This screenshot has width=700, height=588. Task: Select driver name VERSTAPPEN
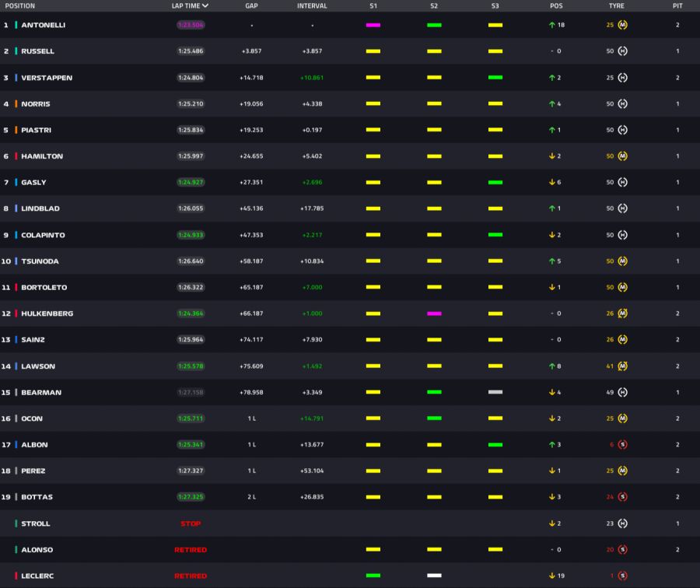pyautogui.click(x=47, y=78)
